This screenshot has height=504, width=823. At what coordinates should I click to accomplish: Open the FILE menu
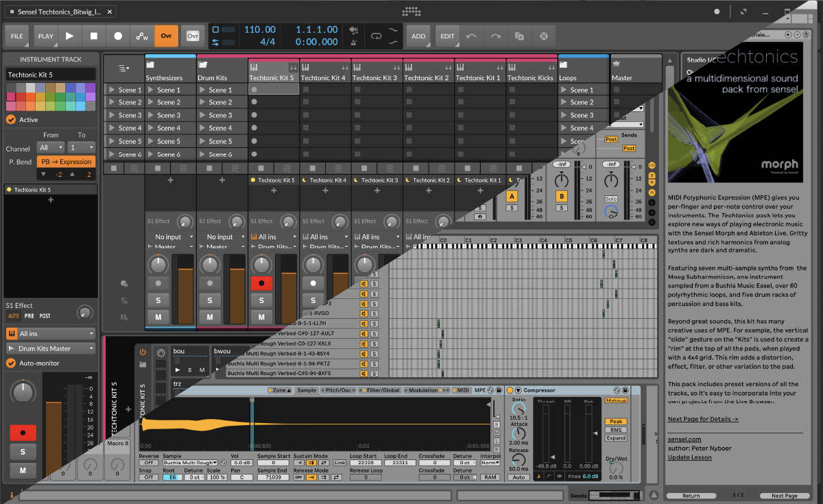click(x=17, y=36)
